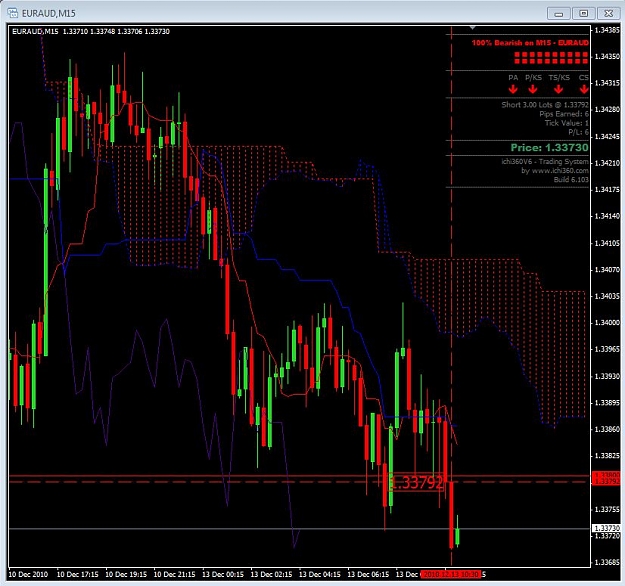Click the 1.34105 price scale label
The width and height of the screenshot is (625, 586).
(x=607, y=243)
